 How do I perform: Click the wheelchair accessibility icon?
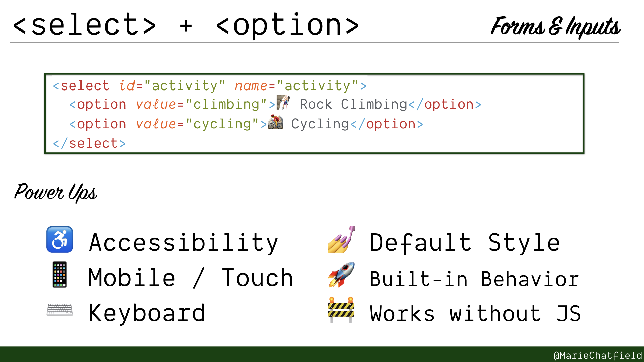pos(59,239)
